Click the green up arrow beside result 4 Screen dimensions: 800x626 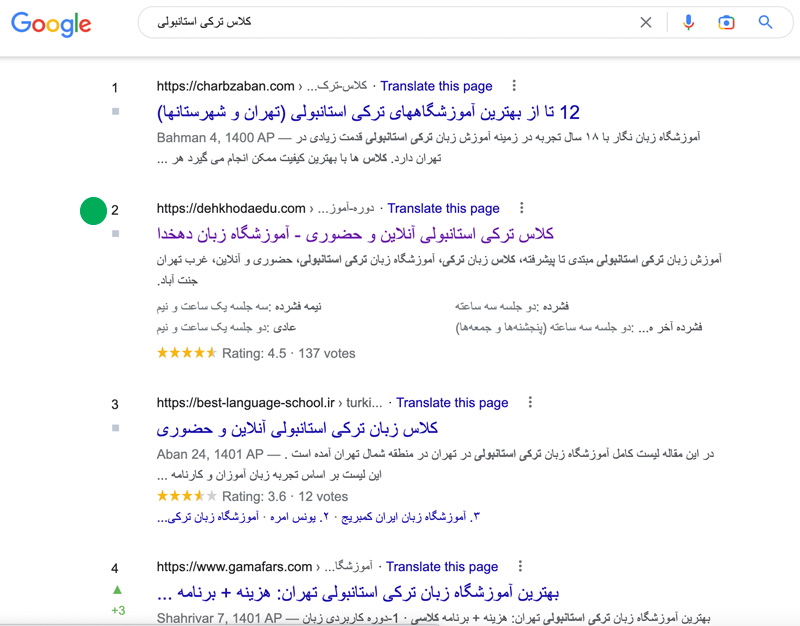click(117, 590)
